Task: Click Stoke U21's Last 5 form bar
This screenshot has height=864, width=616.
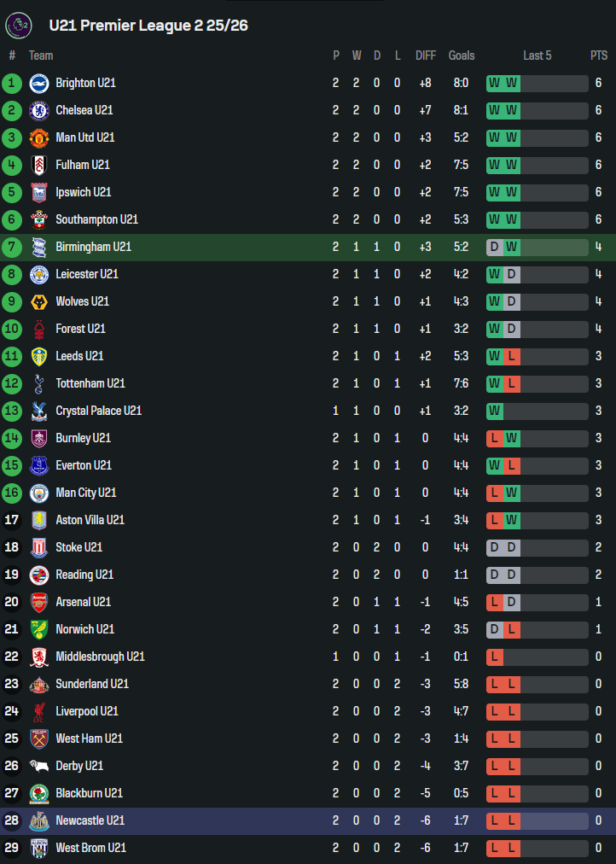Action: [537, 547]
